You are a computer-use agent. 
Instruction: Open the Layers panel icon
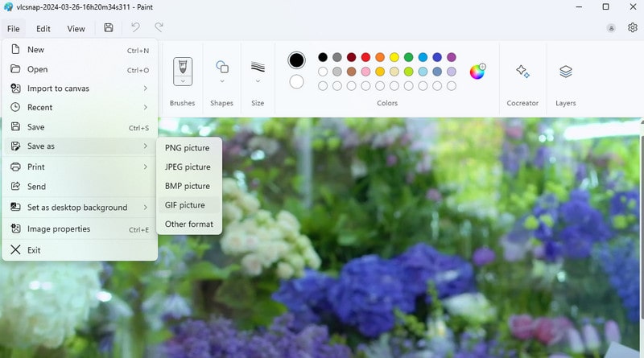(x=565, y=72)
